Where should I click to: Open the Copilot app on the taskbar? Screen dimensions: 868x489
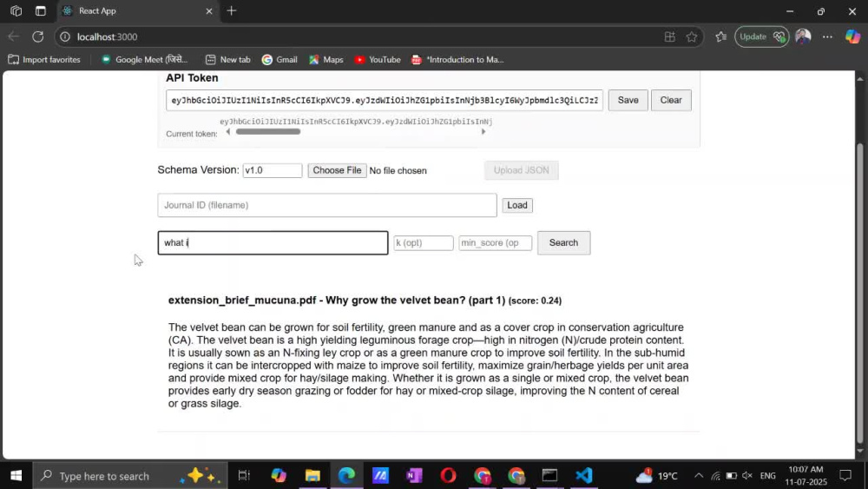tap(279, 475)
